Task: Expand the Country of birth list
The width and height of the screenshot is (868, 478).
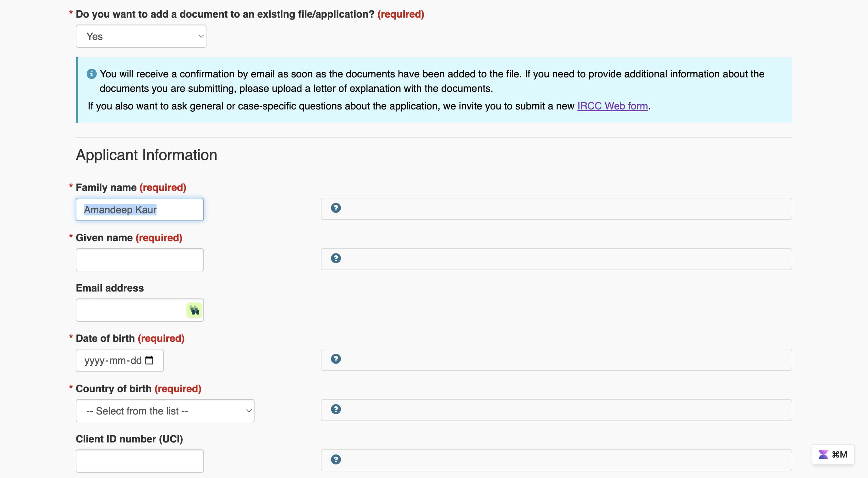Action: (165, 411)
